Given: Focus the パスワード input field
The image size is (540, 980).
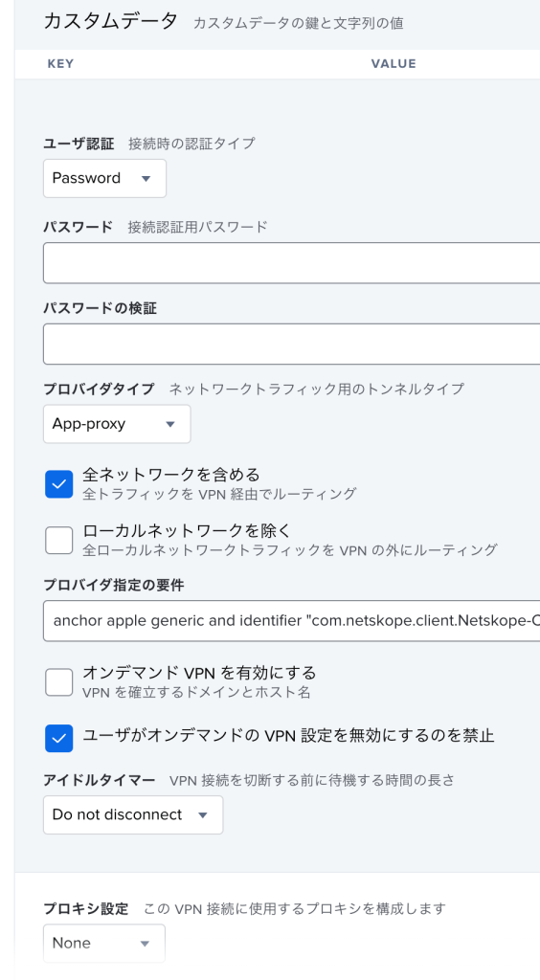Looking at the screenshot, I should (291, 263).
